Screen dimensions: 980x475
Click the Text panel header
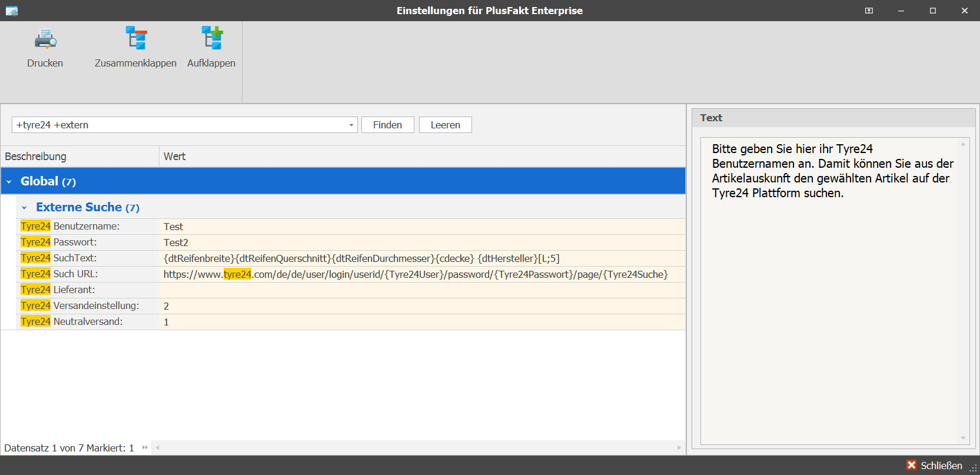click(x=833, y=118)
